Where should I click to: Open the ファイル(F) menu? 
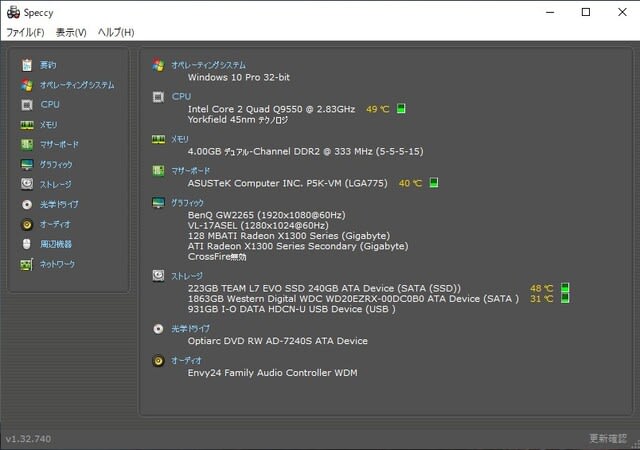click(25, 32)
